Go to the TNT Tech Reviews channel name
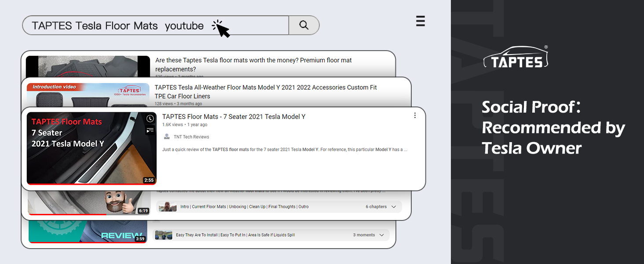 (191, 137)
